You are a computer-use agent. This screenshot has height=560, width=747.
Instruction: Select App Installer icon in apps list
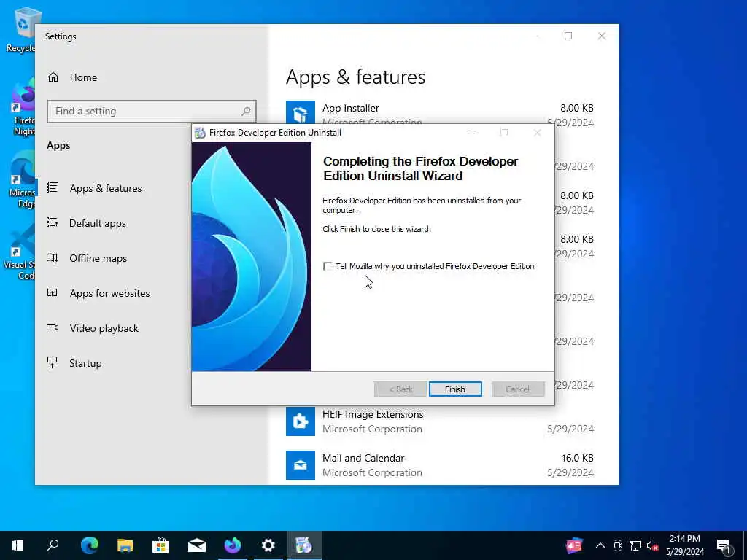pos(300,112)
